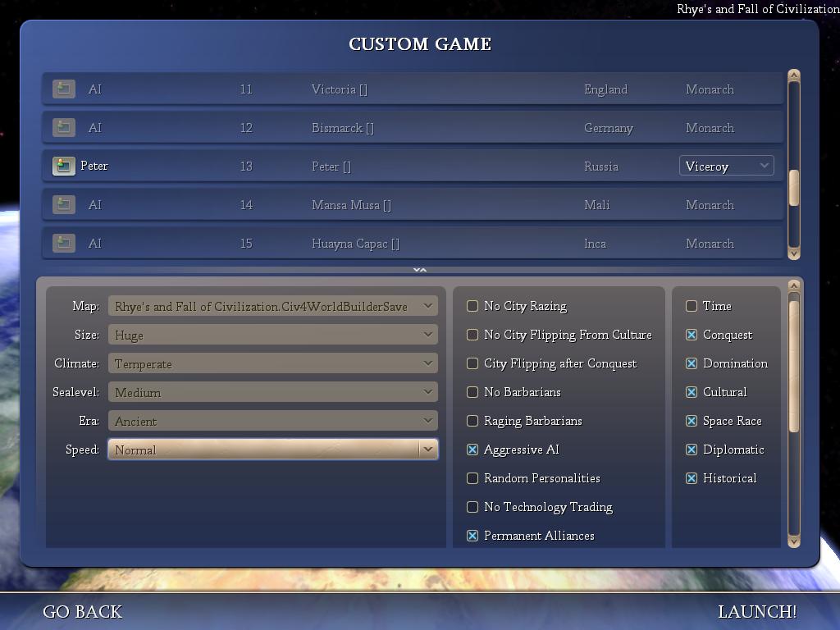The width and height of the screenshot is (840, 630).
Task: Enable City Flipping after Conquest
Action: [472, 363]
